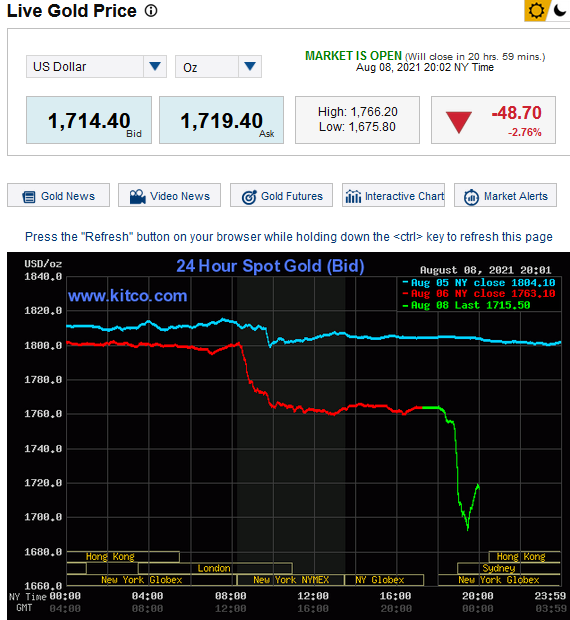Open the Gold Futures button
Screen dimensions: 570x620
click(x=281, y=195)
